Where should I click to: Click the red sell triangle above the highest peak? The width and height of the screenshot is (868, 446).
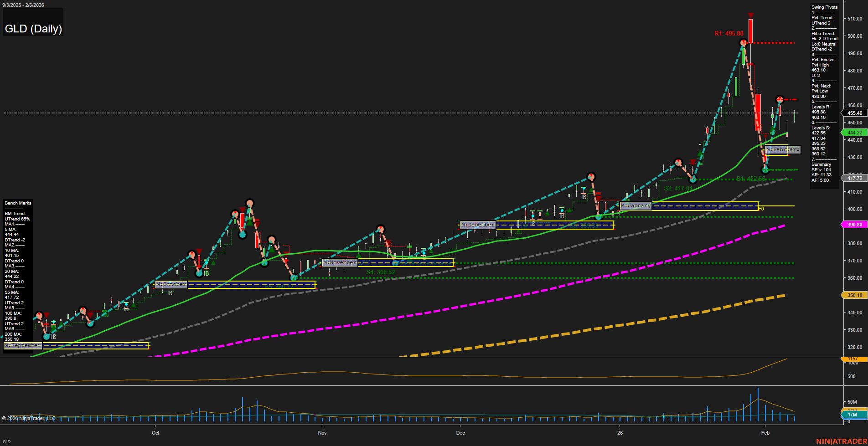coord(751,15)
